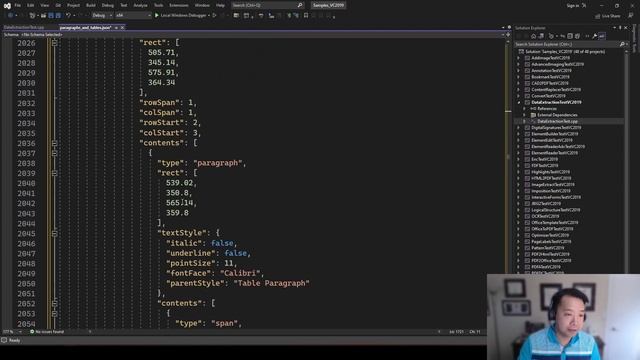The image size is (640, 360).
Task: Select the ConvertTestVC2019 project
Action: (x=548, y=96)
